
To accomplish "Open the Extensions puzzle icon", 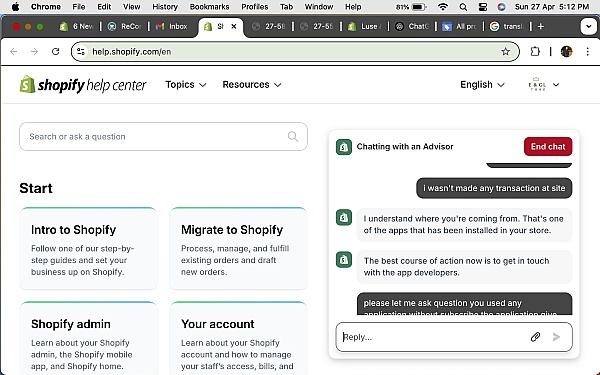I will [535, 51].
